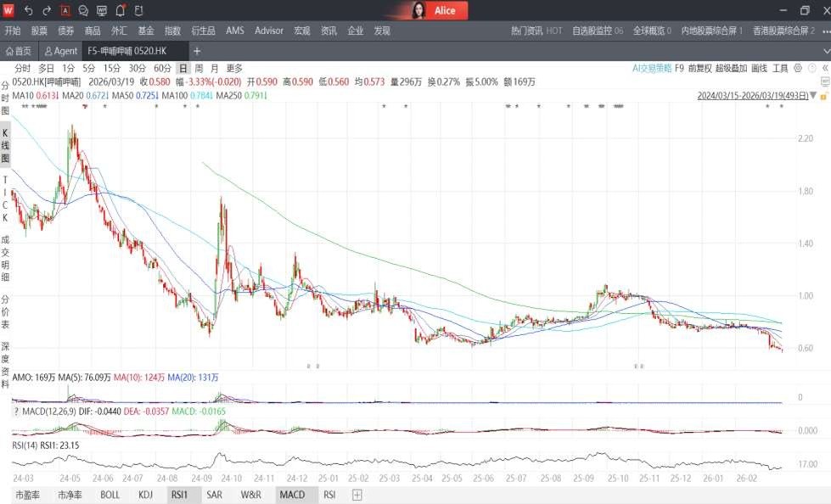Select the K线图 view in left sidebar
The height and width of the screenshot is (504, 831).
[x=5, y=146]
